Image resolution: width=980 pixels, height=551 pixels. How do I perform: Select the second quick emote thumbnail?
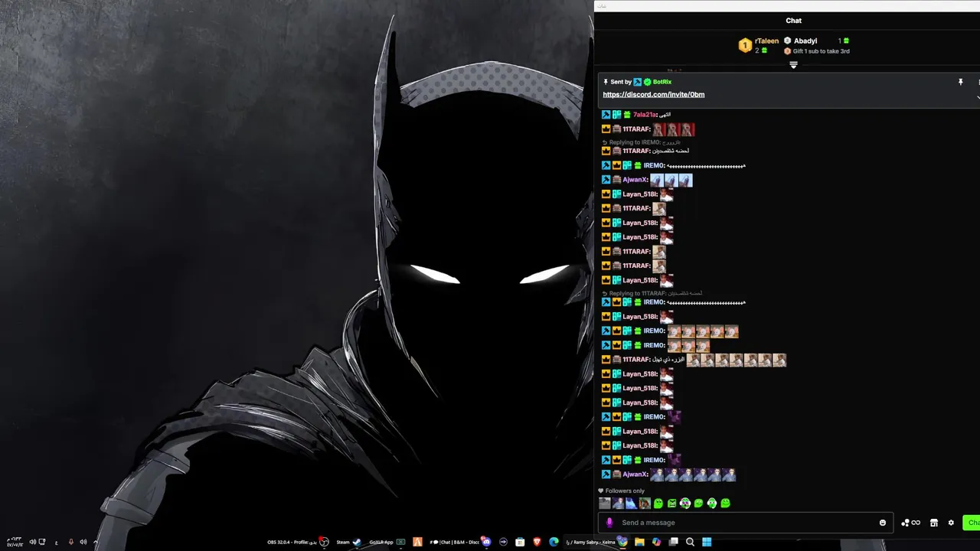tap(618, 504)
